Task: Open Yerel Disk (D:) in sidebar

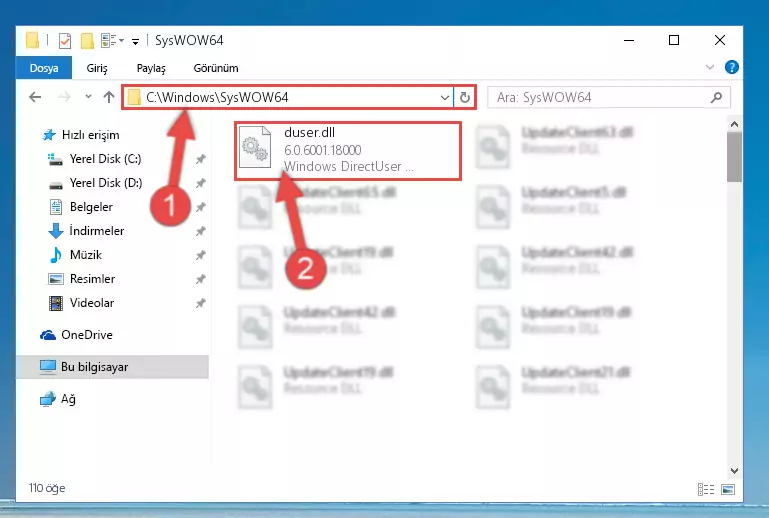Action: pos(105,183)
